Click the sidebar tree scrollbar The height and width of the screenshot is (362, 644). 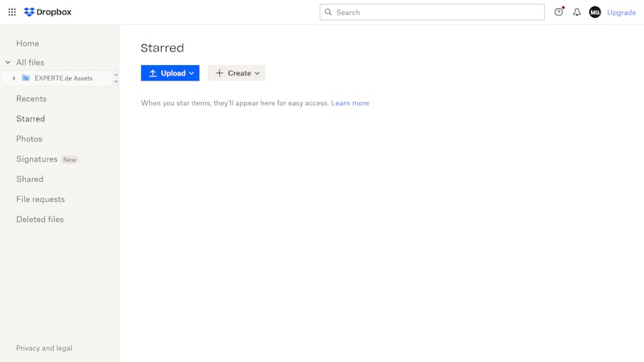(116, 78)
